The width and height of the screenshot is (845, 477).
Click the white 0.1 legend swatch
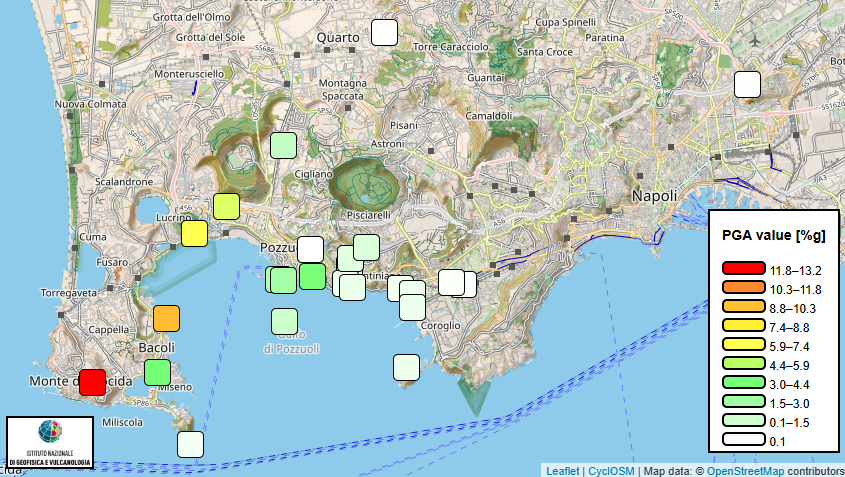[744, 439]
